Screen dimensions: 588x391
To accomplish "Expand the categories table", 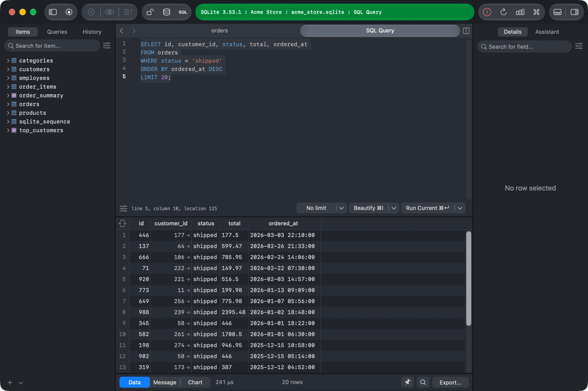I will (8, 61).
